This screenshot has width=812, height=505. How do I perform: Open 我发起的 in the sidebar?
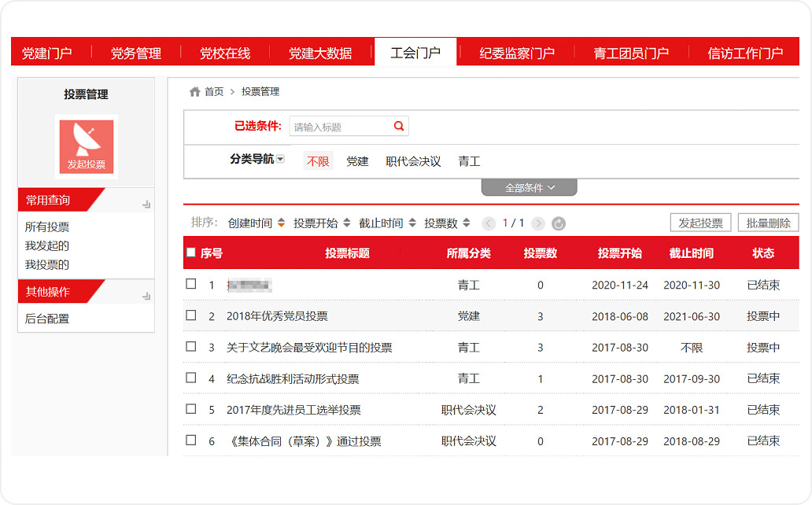coord(47,245)
